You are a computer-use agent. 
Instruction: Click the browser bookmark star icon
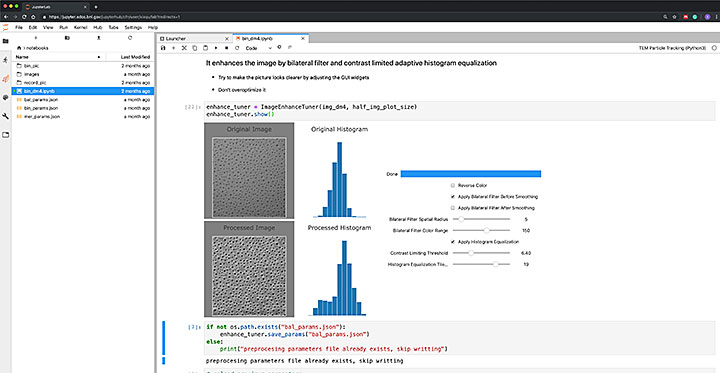tap(675, 17)
